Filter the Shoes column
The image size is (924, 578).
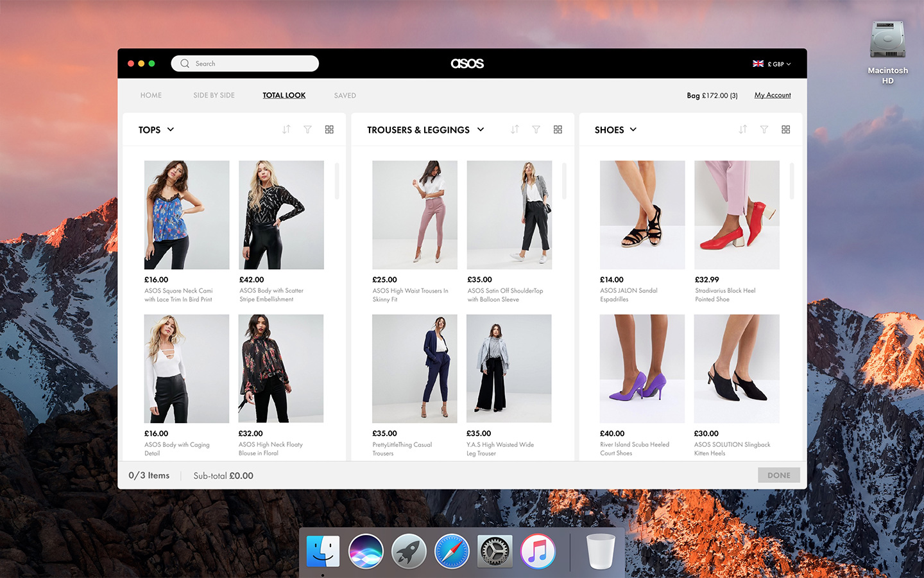(764, 129)
